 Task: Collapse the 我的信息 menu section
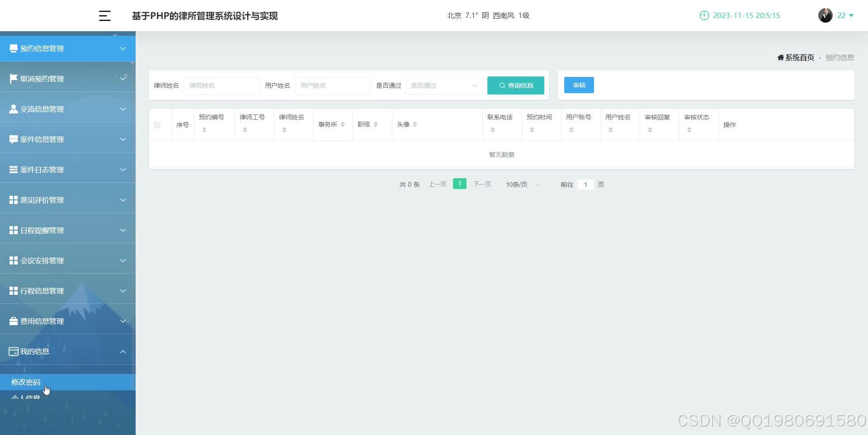[x=123, y=351]
